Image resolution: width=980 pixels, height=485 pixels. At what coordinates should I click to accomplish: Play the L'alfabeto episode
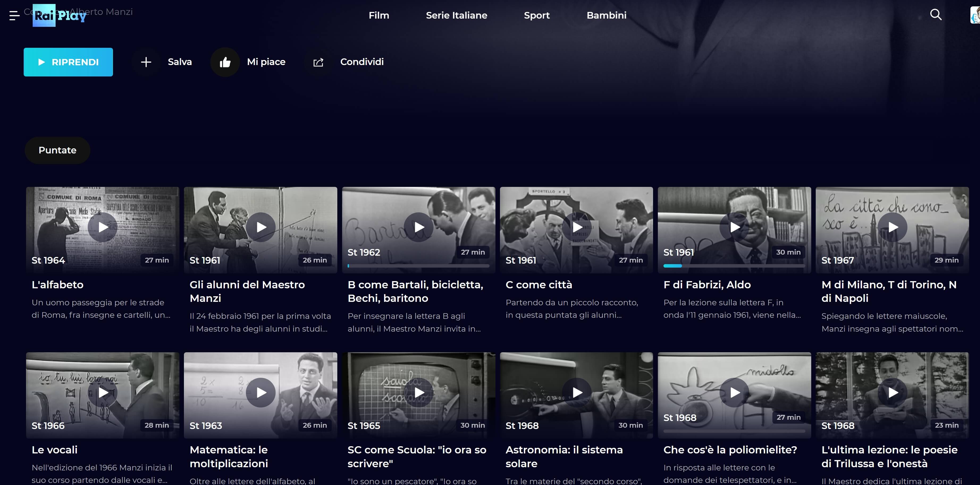tap(103, 227)
